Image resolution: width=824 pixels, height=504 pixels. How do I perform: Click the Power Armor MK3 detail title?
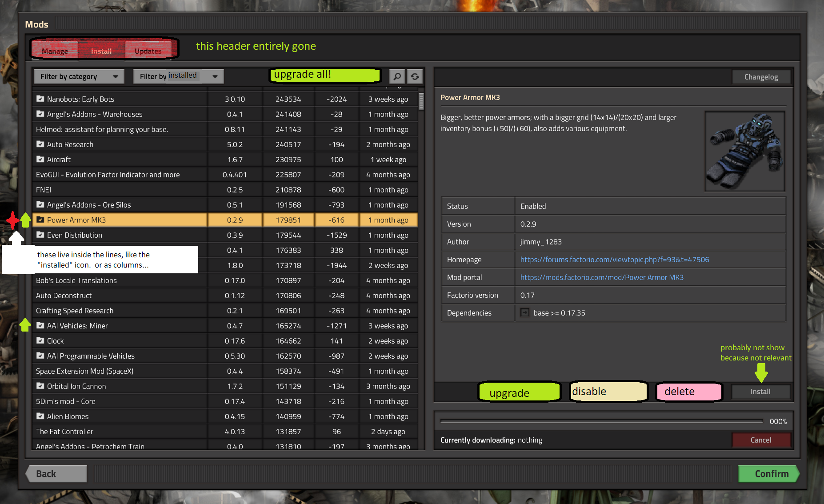[470, 97]
